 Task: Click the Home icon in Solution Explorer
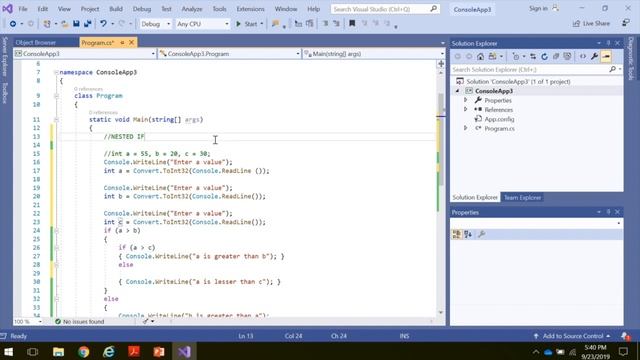point(480,56)
